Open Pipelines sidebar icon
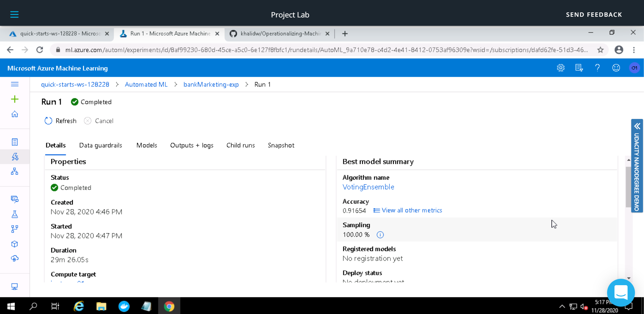The image size is (644, 314). pos(15,229)
